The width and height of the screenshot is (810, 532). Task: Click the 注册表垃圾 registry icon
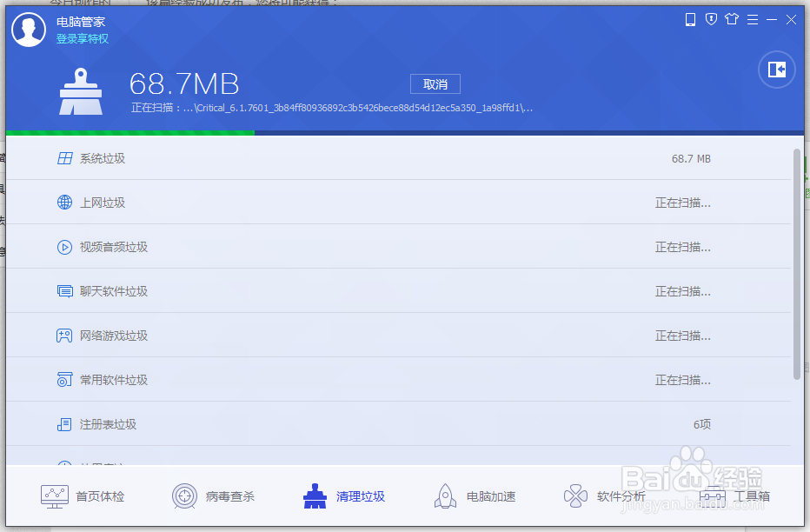[64, 424]
